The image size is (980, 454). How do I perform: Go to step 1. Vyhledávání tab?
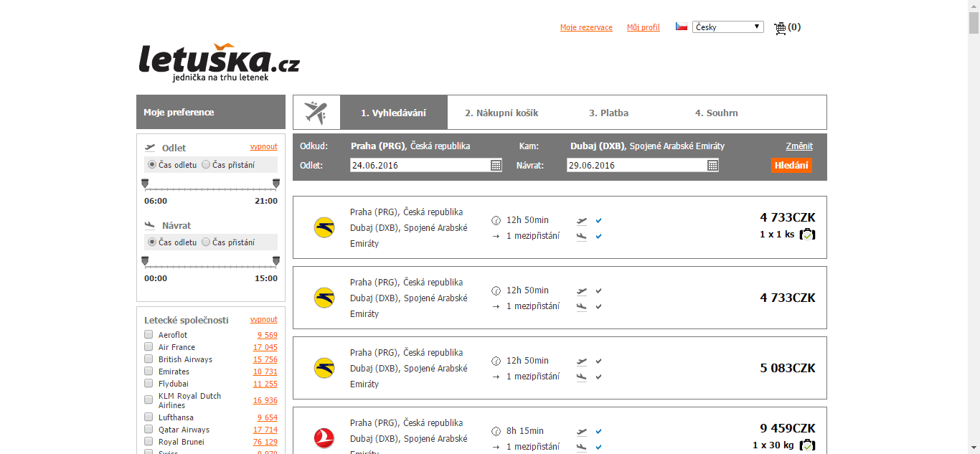coord(394,113)
